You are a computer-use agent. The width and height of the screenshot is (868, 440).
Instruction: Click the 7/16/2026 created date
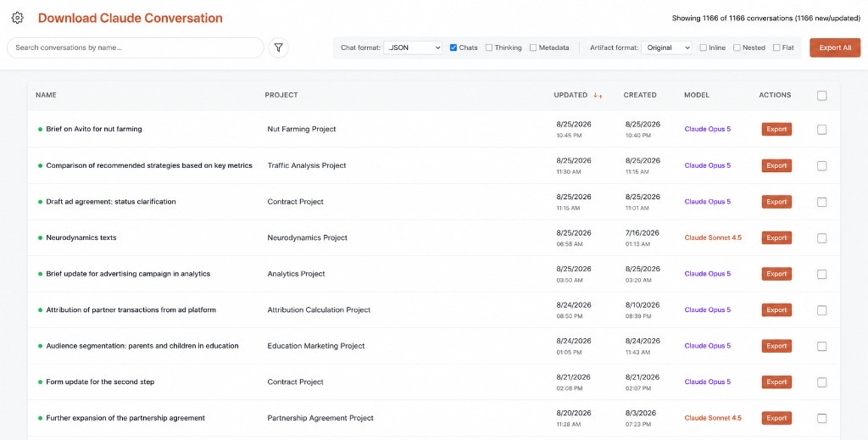click(643, 232)
